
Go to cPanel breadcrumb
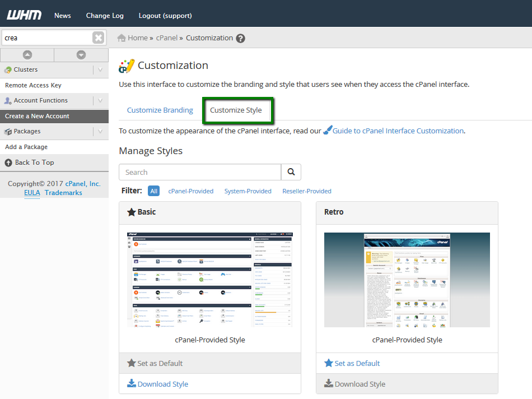pos(166,38)
